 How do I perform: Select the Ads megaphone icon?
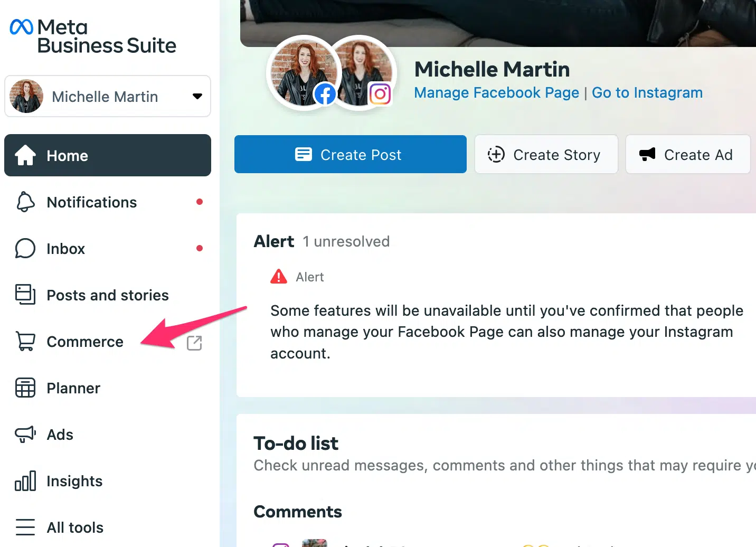[x=25, y=434]
